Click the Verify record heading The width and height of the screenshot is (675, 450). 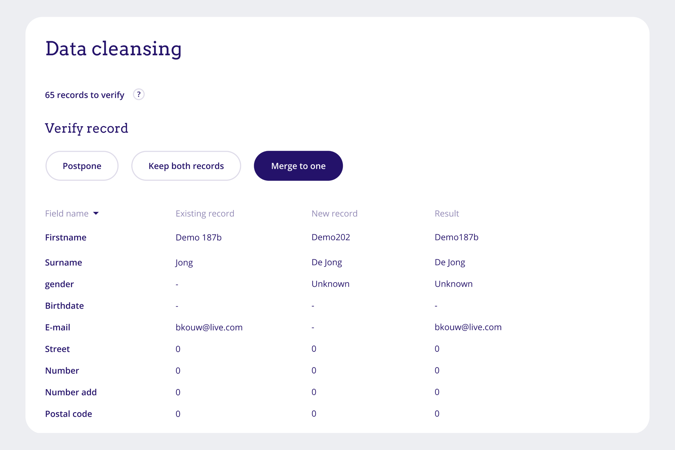click(x=87, y=128)
